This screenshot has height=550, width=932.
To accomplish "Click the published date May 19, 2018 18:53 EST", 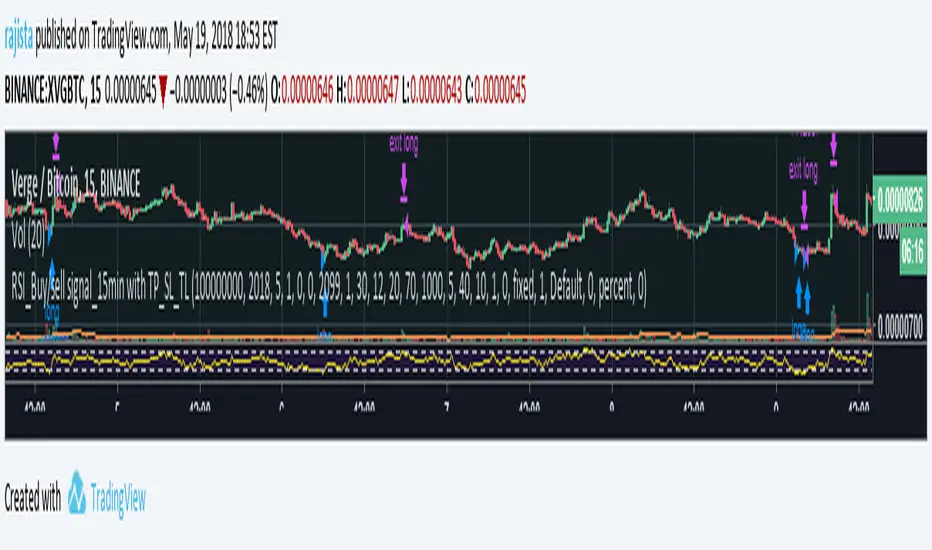I will point(225,37).
